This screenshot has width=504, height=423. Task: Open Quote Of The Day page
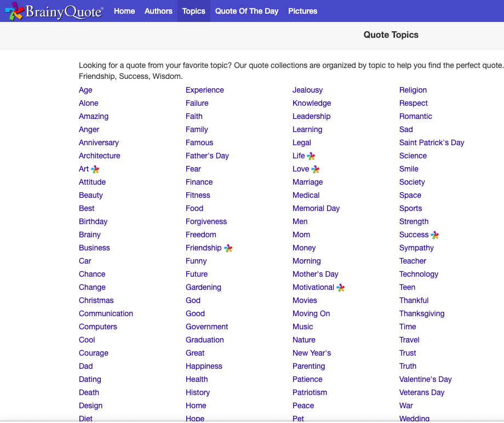tap(247, 11)
